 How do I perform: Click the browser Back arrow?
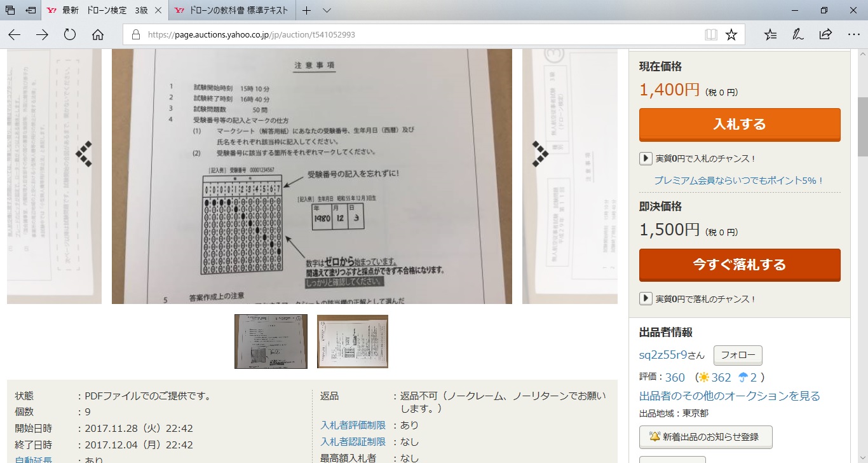pos(14,34)
